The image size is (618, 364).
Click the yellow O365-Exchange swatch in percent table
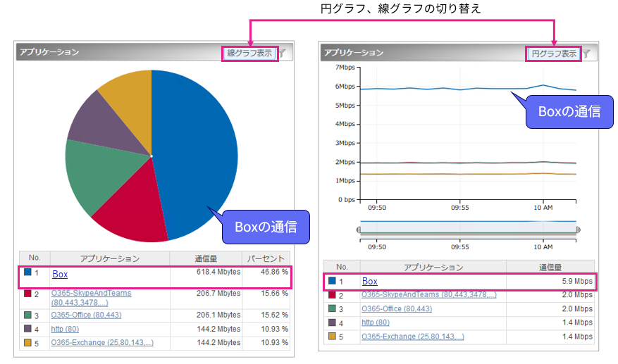[27, 342]
